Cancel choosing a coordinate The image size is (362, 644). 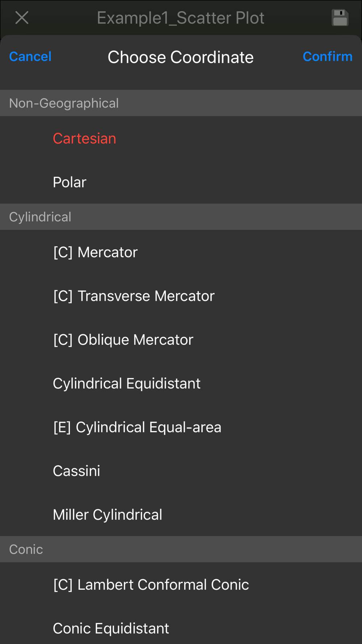pos(30,57)
